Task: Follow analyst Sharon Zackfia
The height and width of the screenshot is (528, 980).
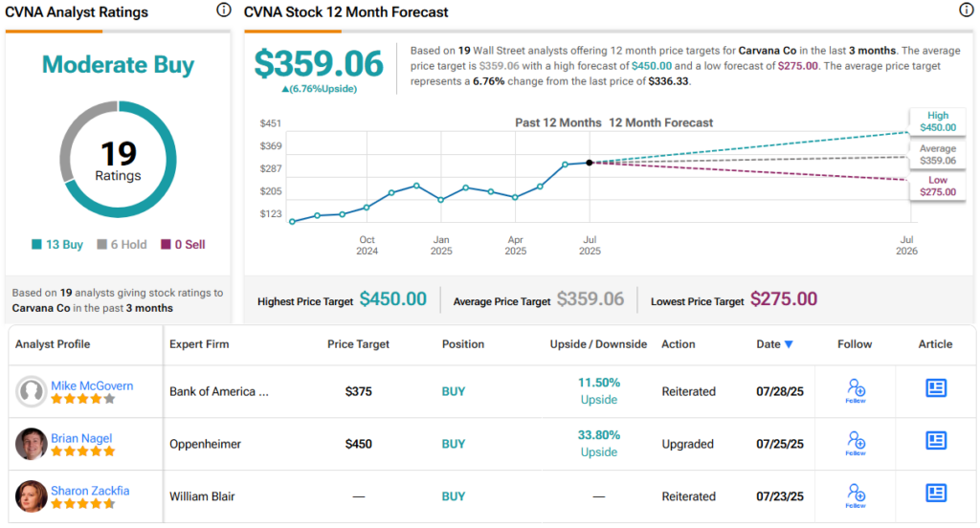Action: point(856,496)
